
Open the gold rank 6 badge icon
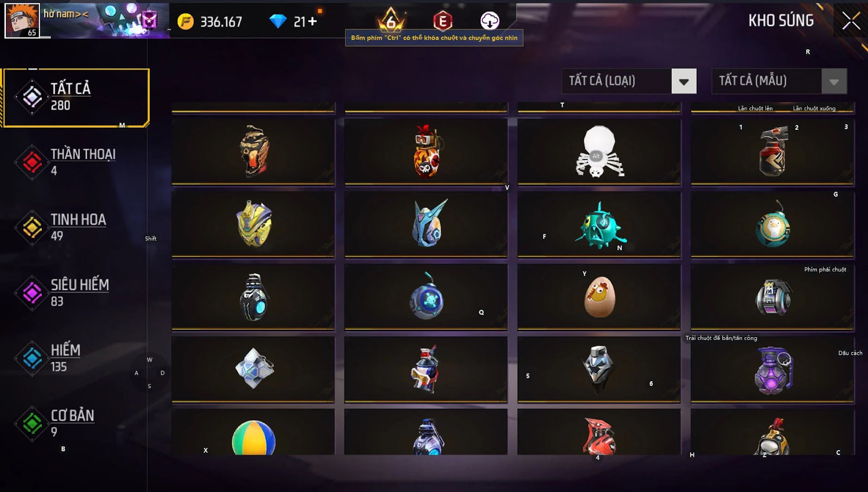[391, 20]
